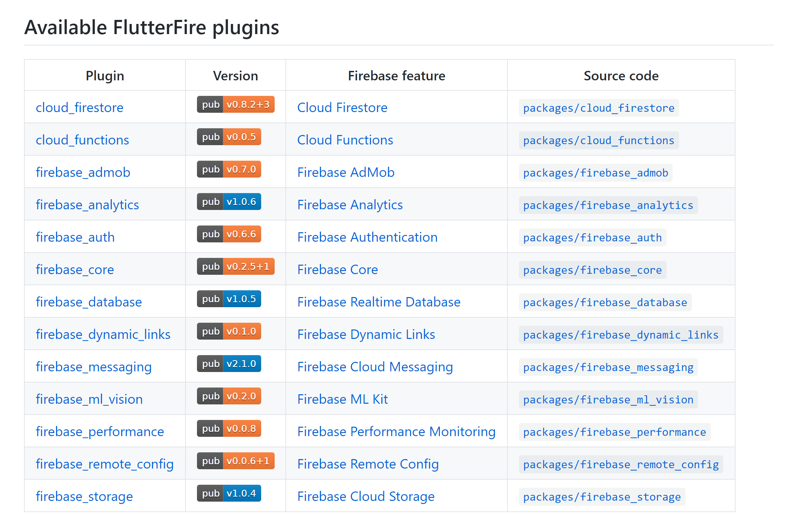Click the firebase_analytics v1.0.6 pub badge

229,202
